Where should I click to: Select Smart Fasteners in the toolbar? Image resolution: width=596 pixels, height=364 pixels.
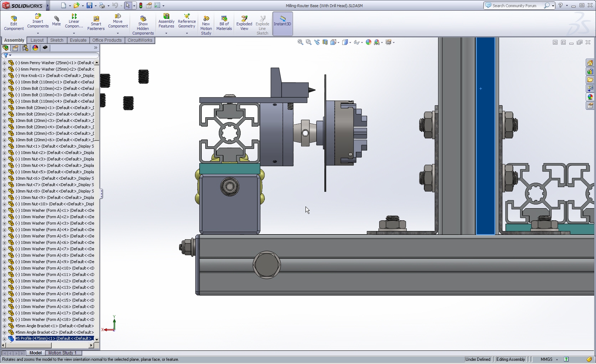pyautogui.click(x=96, y=23)
